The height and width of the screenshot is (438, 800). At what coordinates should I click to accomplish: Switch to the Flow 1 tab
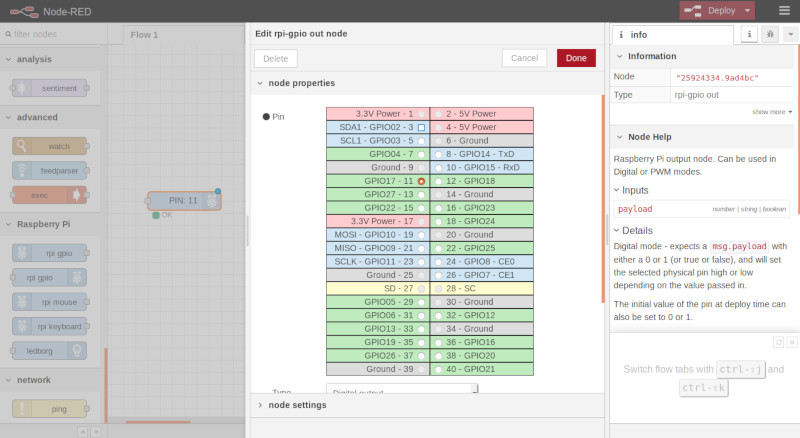coord(144,35)
